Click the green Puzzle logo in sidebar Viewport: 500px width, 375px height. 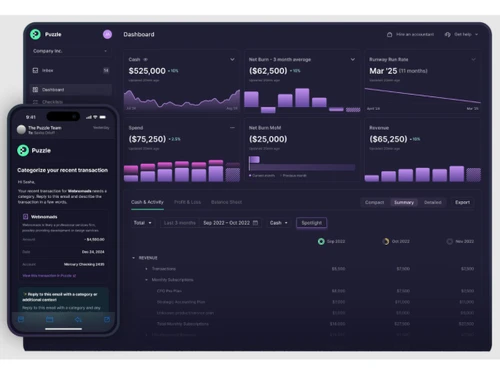pyautogui.click(x=35, y=34)
